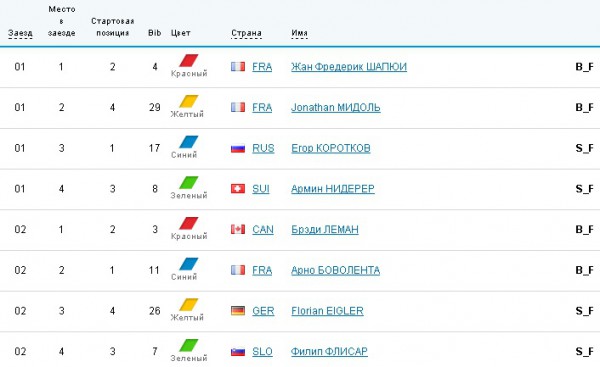The width and height of the screenshot is (600, 367).
Task: Click the Canadian flag icon next to CAN
Action: click(x=238, y=229)
